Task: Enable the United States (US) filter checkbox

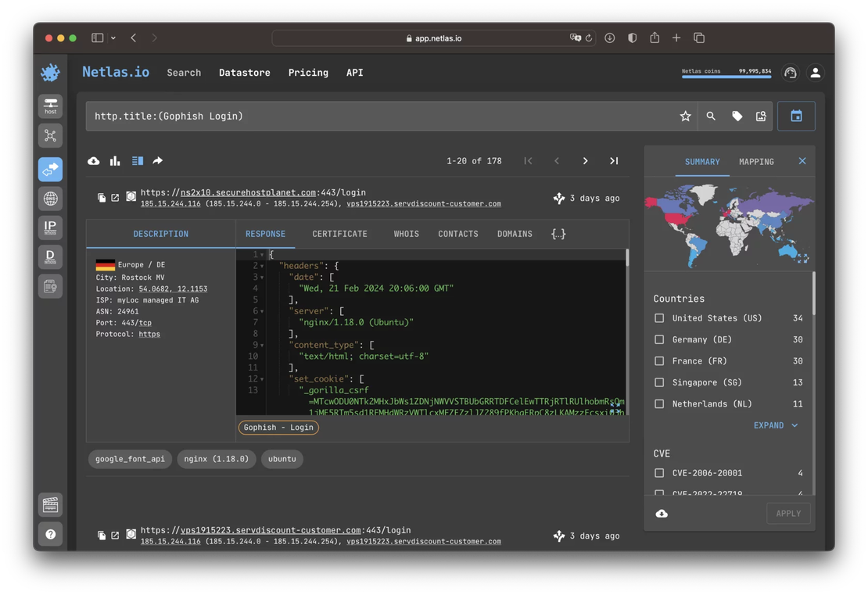Action: coord(659,318)
